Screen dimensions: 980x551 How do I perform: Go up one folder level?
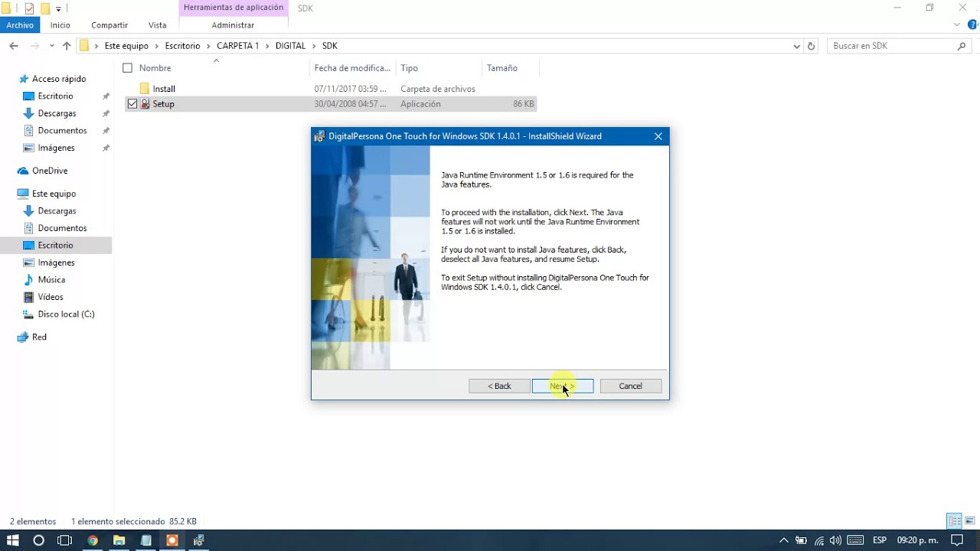67,46
